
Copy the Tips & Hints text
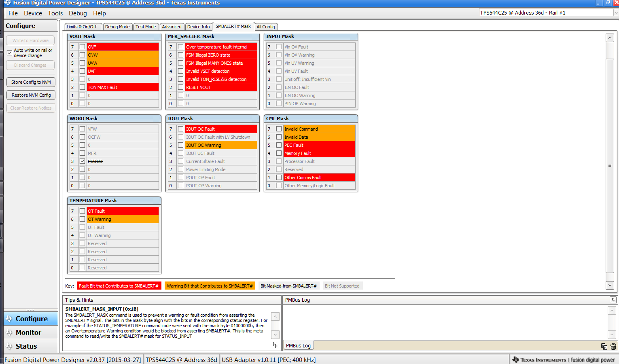(x=276, y=345)
